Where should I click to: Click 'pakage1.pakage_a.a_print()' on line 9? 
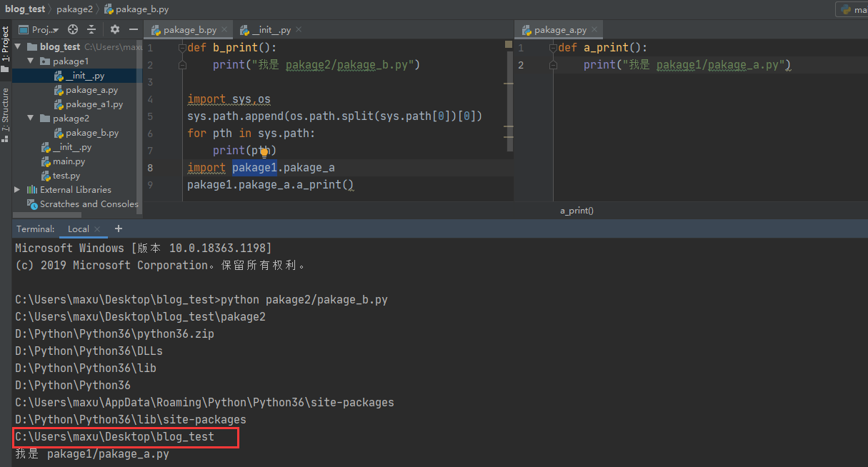click(x=271, y=185)
